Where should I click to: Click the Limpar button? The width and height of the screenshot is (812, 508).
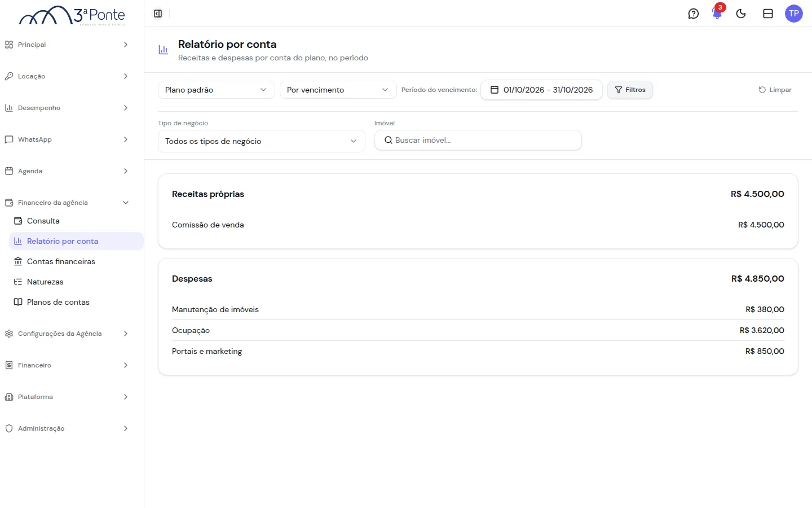click(x=775, y=90)
